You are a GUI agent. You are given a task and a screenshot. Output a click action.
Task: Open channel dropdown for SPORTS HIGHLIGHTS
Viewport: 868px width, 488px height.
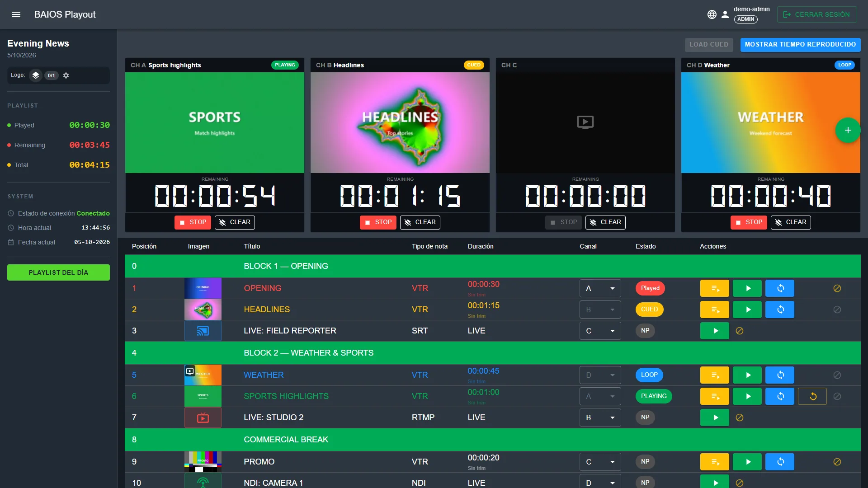600,396
